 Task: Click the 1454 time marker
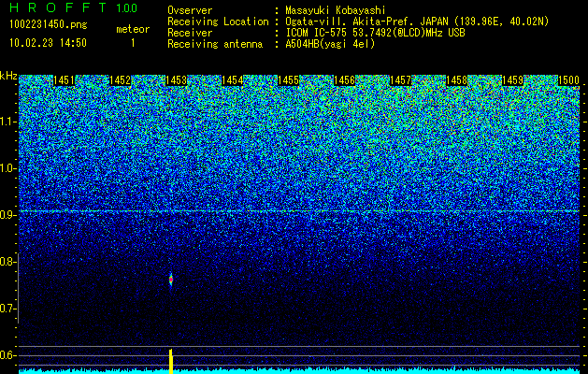232,80
